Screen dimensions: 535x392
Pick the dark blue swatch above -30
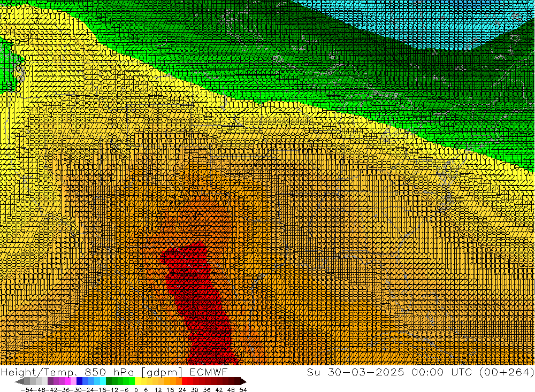(79, 381)
